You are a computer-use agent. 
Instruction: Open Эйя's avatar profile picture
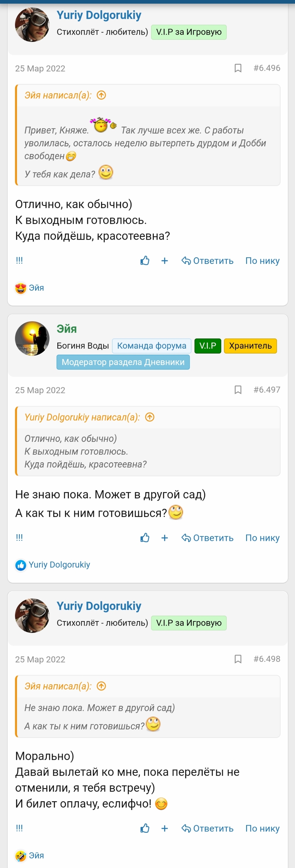click(x=32, y=338)
